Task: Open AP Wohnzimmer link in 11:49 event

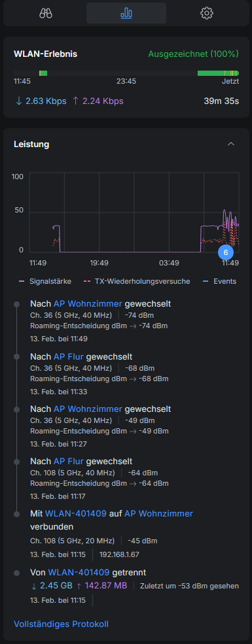Action: [x=88, y=304]
